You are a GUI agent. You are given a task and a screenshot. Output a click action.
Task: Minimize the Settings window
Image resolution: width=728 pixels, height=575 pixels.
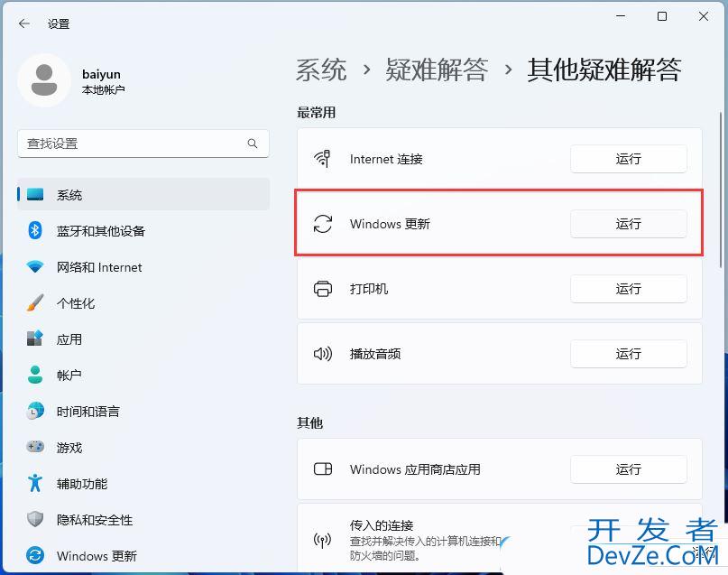point(621,17)
